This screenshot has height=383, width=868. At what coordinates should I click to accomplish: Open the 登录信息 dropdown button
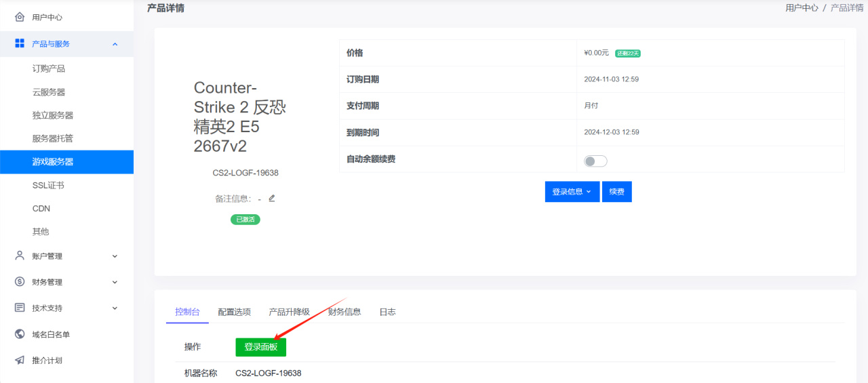tap(572, 192)
